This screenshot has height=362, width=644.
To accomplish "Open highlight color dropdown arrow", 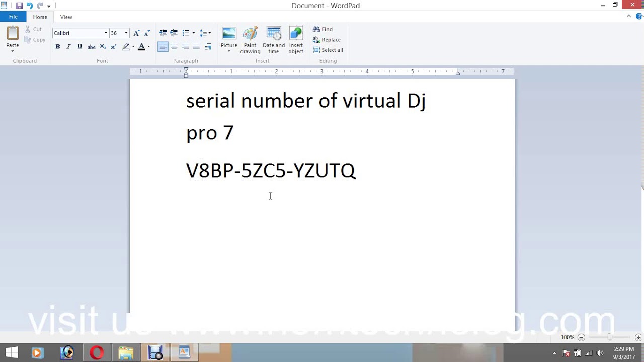I will [x=133, y=47].
